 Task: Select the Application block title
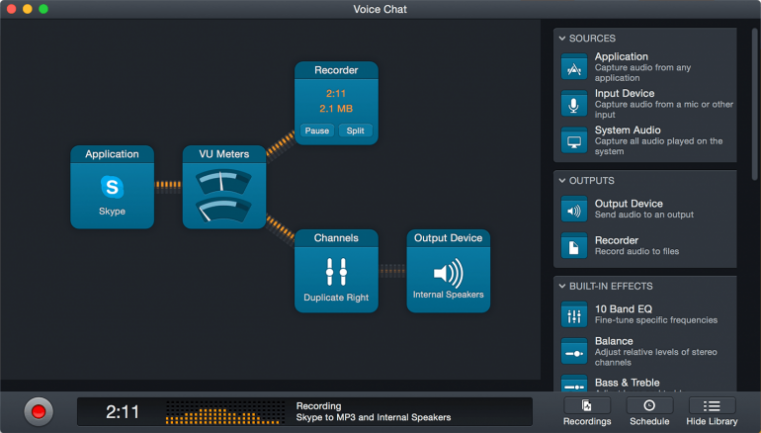tap(112, 154)
